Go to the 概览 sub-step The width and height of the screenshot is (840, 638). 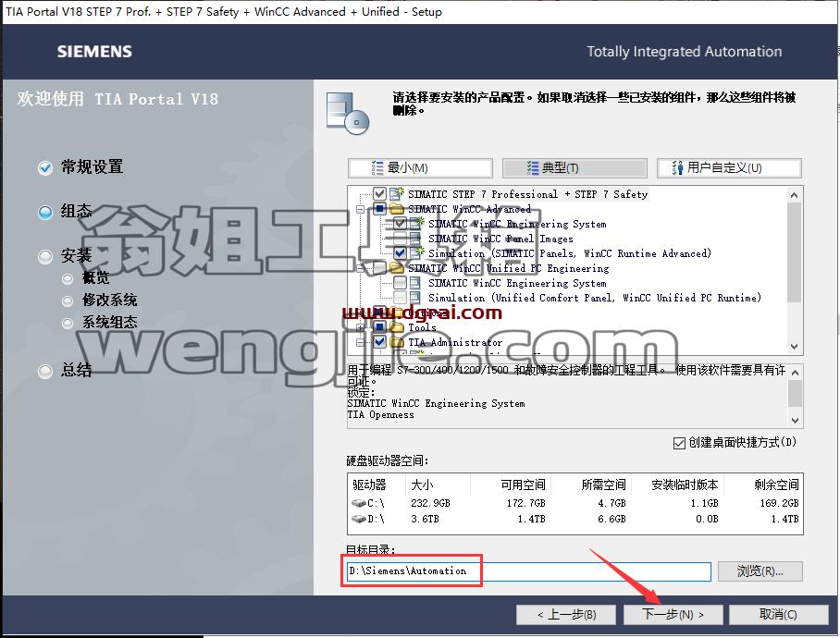pos(95,277)
